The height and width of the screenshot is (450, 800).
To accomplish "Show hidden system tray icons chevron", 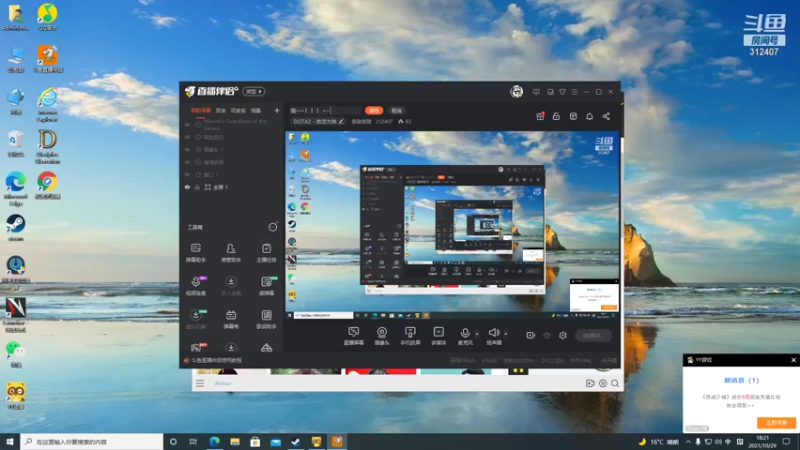I will click(x=688, y=442).
